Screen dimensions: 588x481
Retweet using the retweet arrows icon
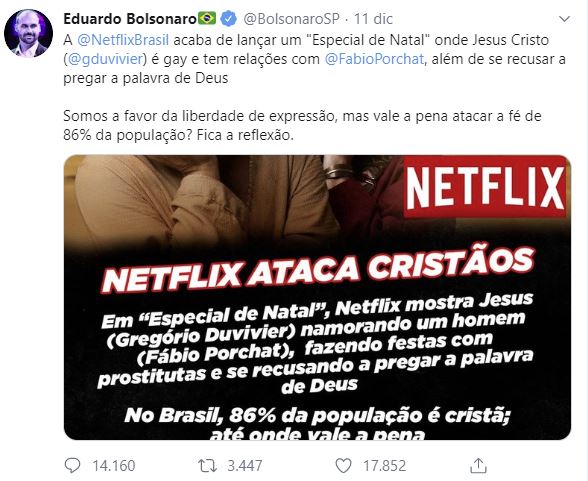click(208, 466)
